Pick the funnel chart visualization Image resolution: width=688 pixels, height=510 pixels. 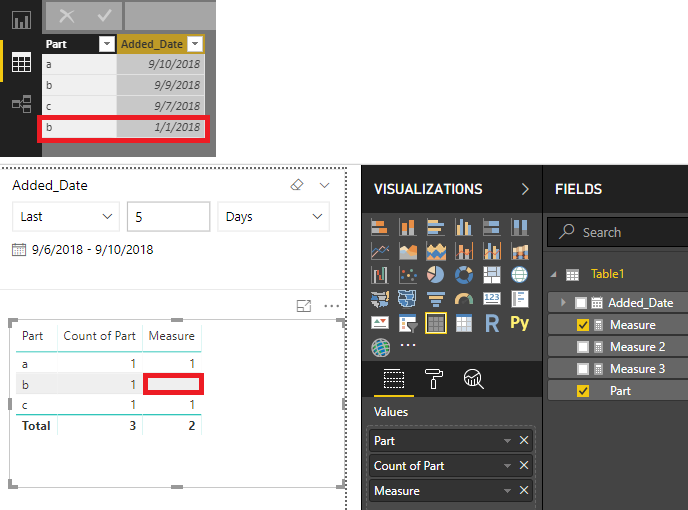click(436, 299)
